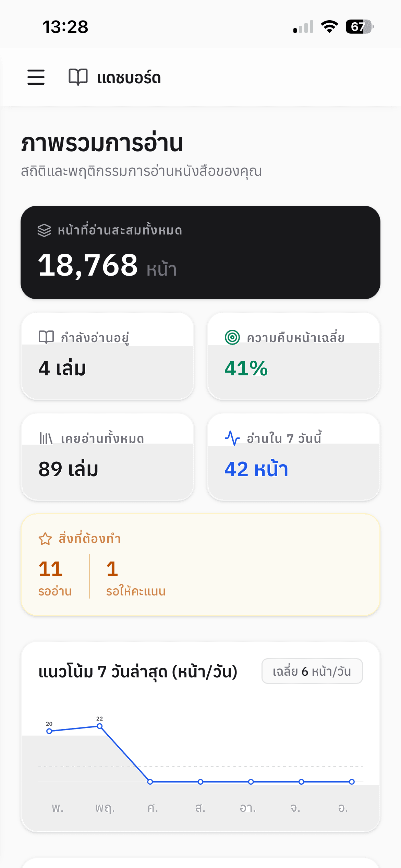This screenshot has height=868, width=401.
Task: Tap the 41% average progress value
Action: 246,369
